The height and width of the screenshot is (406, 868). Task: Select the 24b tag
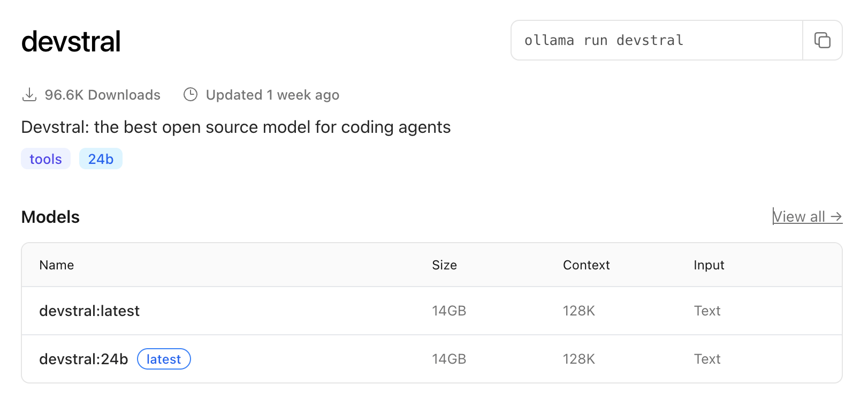point(101,159)
